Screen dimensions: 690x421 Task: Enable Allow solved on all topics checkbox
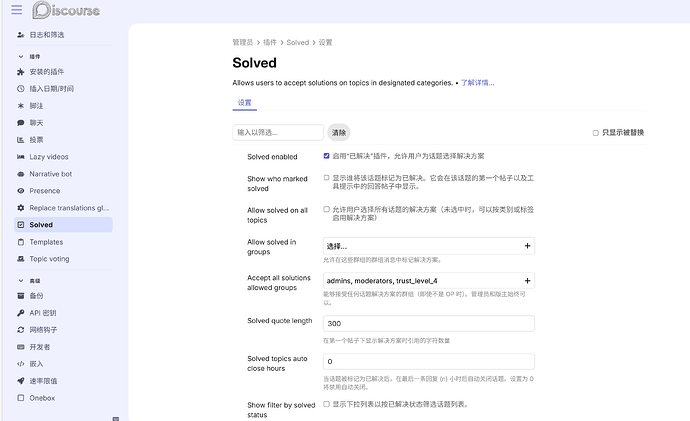[327, 209]
